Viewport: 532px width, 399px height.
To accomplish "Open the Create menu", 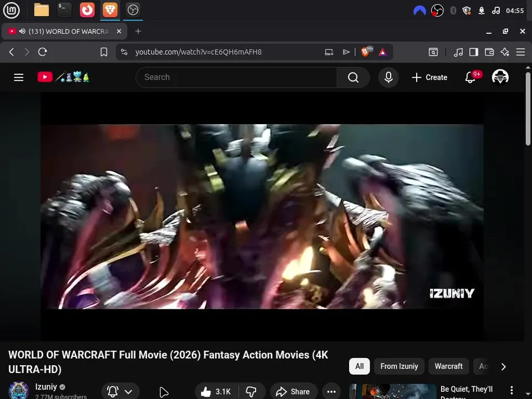I will (x=429, y=78).
